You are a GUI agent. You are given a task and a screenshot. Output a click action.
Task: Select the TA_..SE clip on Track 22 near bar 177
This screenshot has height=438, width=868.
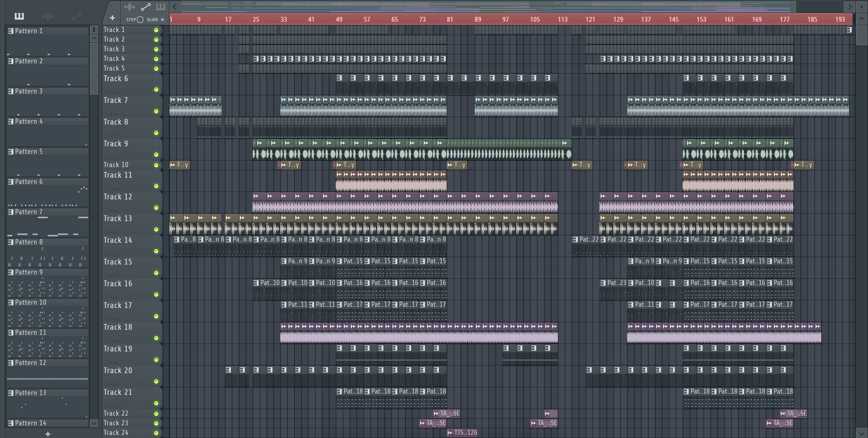point(794,413)
